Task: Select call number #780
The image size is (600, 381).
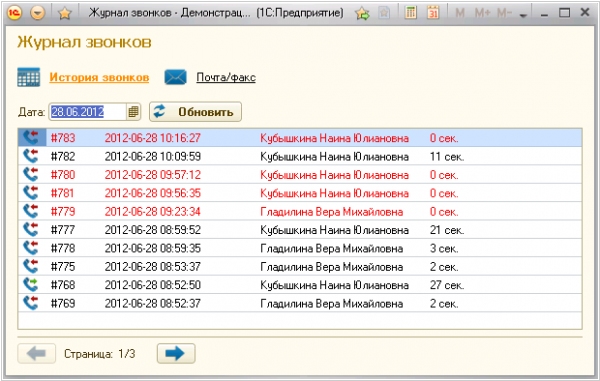Action: tap(63, 174)
